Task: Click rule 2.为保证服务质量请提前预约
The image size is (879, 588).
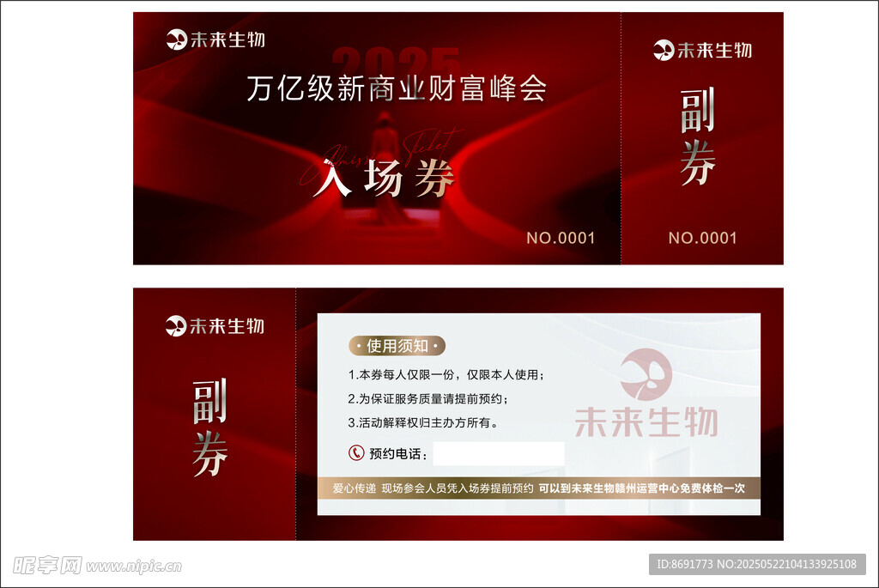Action: click(x=427, y=398)
